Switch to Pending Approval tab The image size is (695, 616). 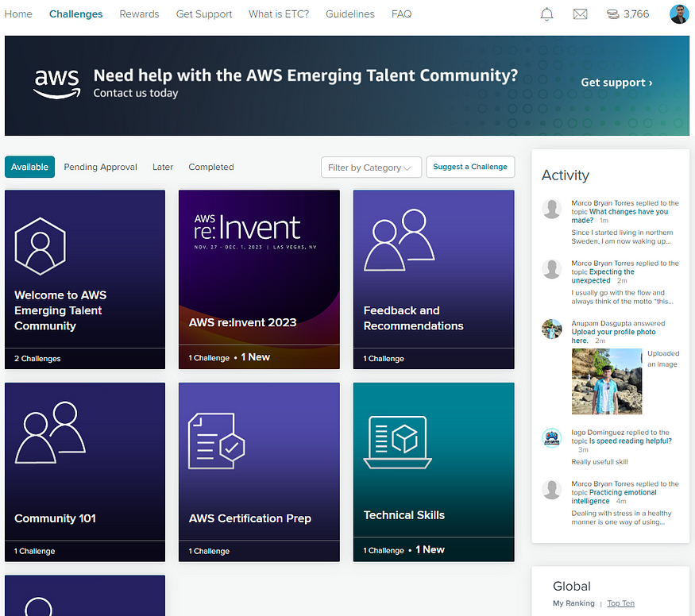point(101,167)
